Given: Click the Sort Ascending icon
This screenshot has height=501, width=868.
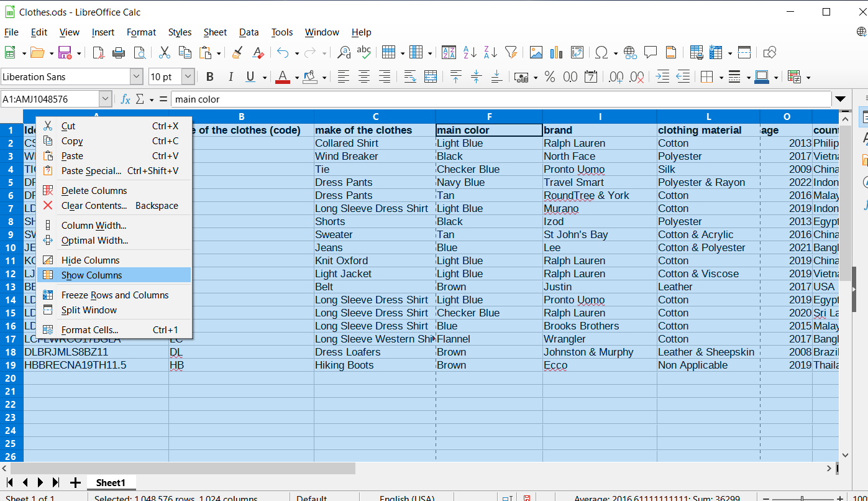Looking at the screenshot, I should 470,53.
